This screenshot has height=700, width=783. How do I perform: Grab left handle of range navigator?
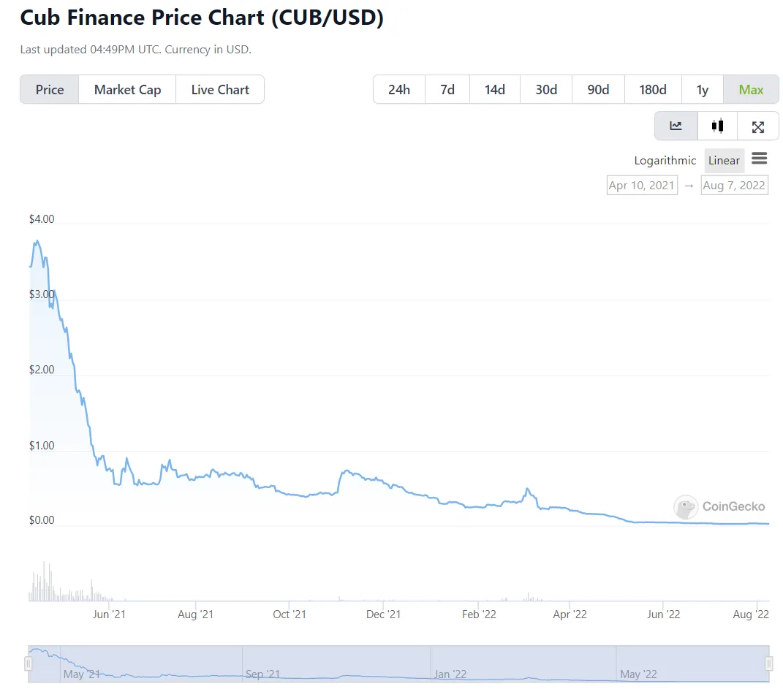[x=28, y=663]
